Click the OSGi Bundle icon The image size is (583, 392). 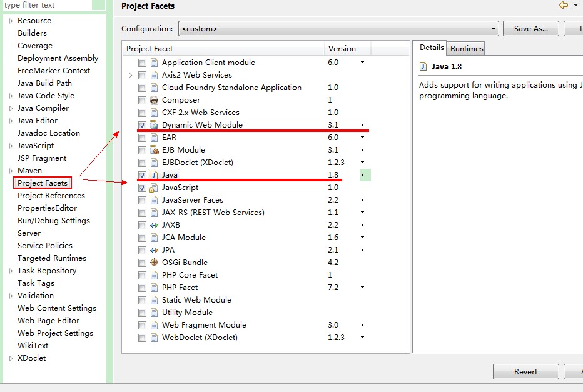tap(154, 263)
